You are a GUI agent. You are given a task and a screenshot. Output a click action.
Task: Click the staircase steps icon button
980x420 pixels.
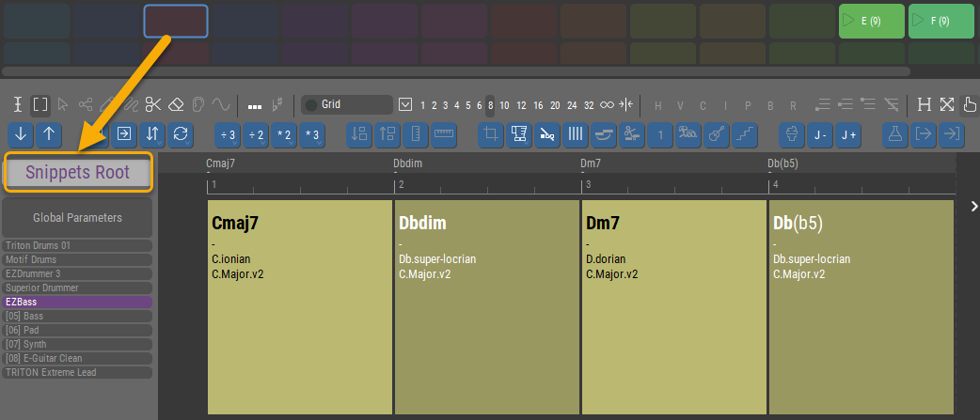(x=744, y=134)
